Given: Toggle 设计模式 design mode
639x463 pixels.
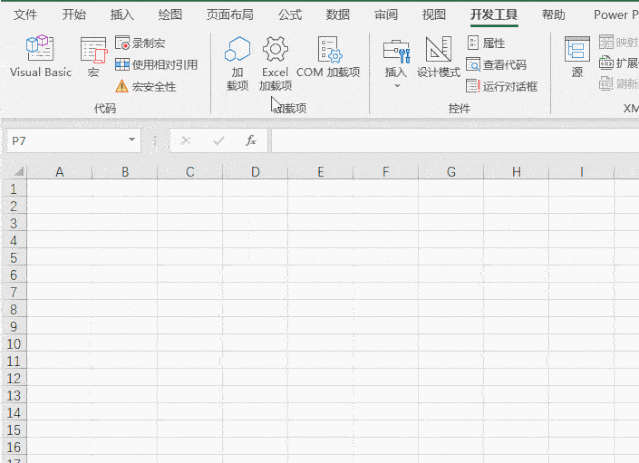Looking at the screenshot, I should tap(438, 57).
